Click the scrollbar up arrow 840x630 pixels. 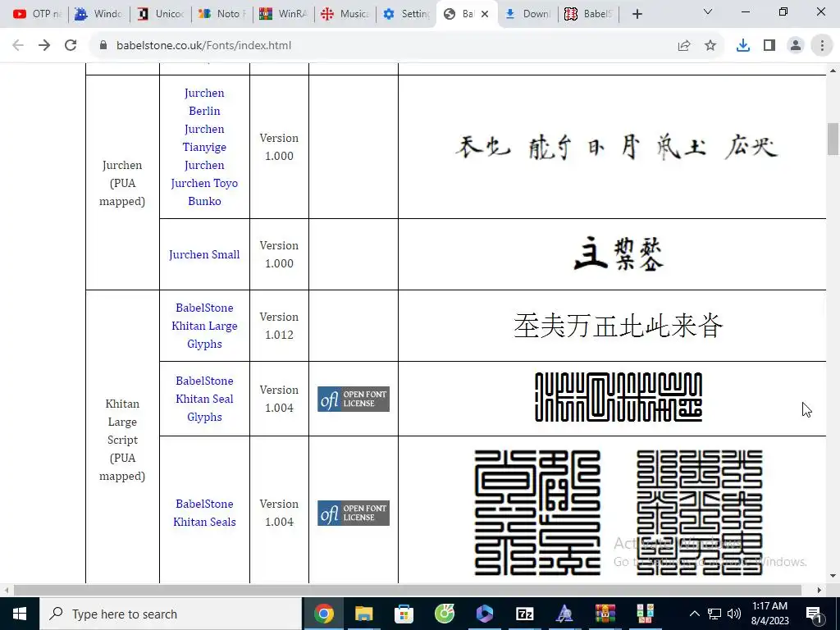(x=833, y=71)
